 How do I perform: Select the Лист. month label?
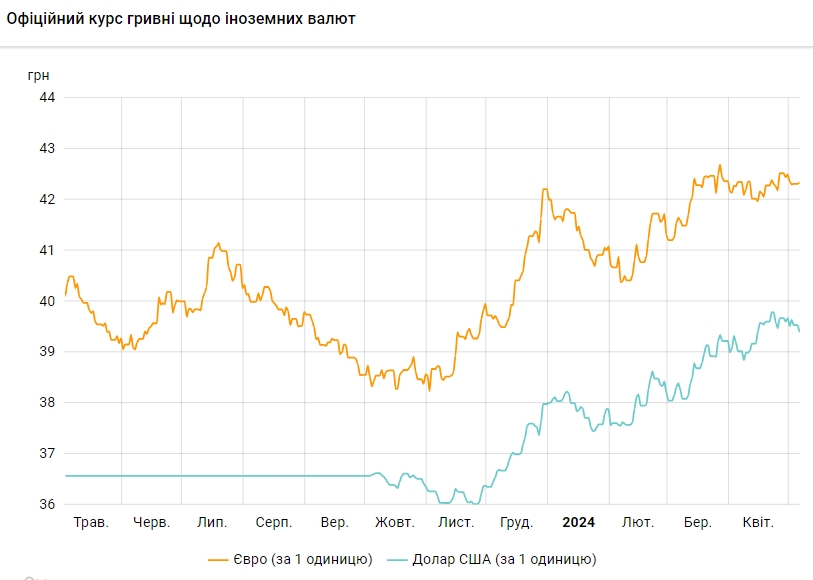pos(456,522)
